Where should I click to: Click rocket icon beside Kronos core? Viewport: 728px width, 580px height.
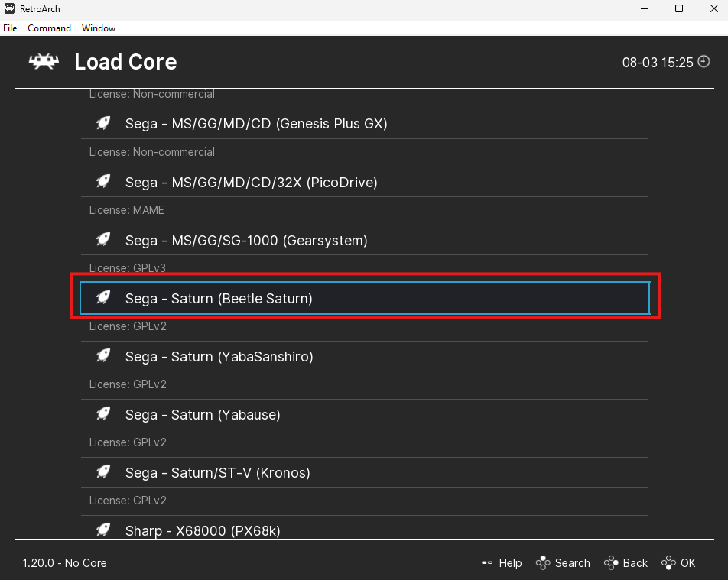(103, 472)
